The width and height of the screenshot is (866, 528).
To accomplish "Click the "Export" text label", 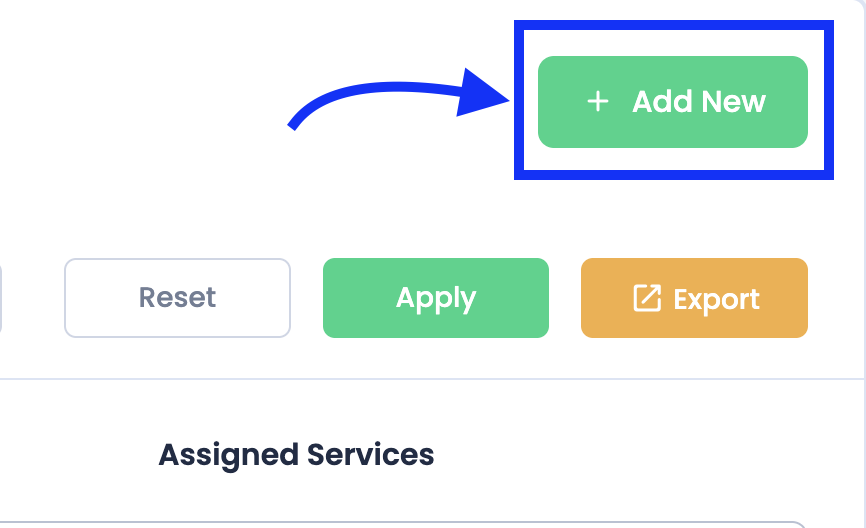I will coord(716,299).
